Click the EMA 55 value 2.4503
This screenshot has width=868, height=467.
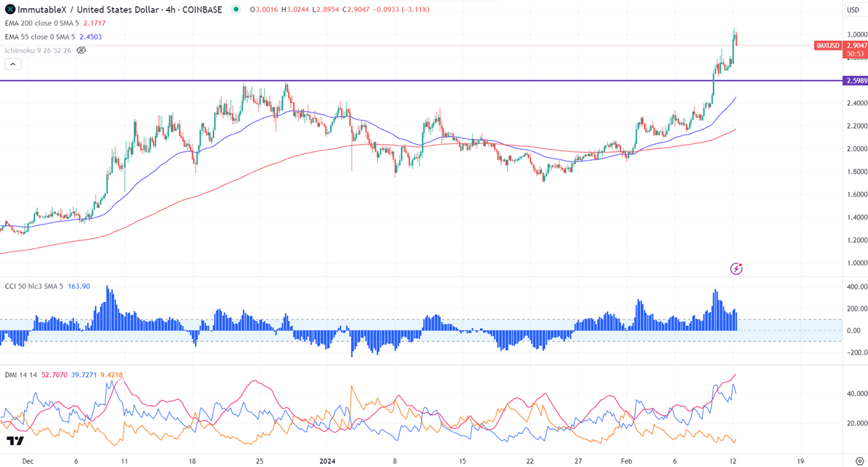pos(90,37)
